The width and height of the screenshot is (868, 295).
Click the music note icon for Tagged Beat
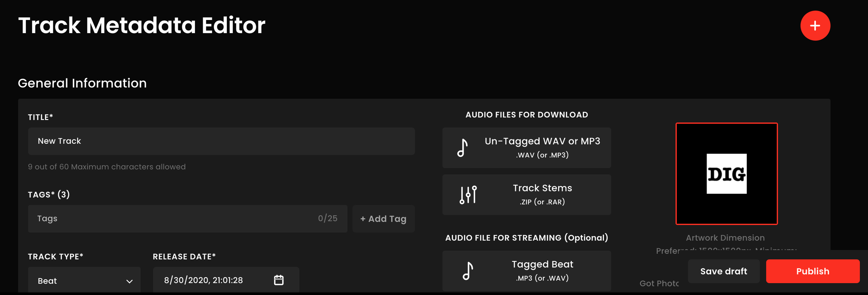[468, 271]
